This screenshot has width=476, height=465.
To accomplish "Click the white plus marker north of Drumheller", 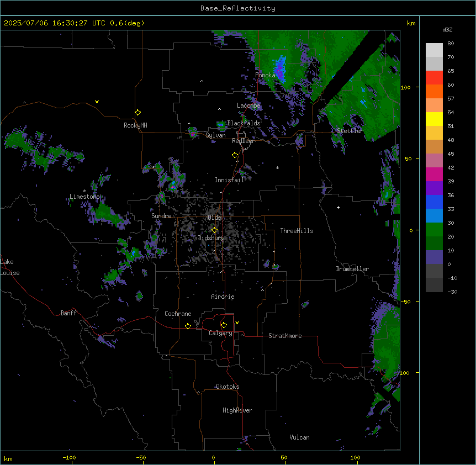I will tap(338, 208).
